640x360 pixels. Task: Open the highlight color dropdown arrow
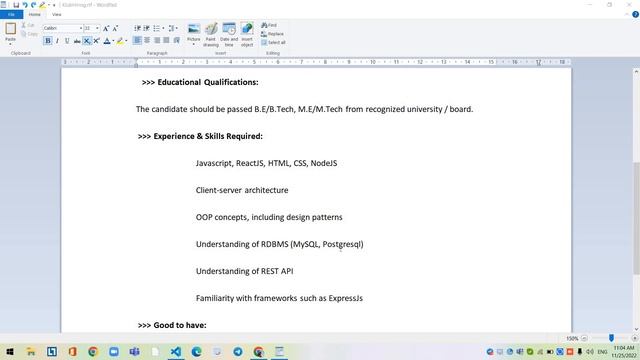click(126, 41)
